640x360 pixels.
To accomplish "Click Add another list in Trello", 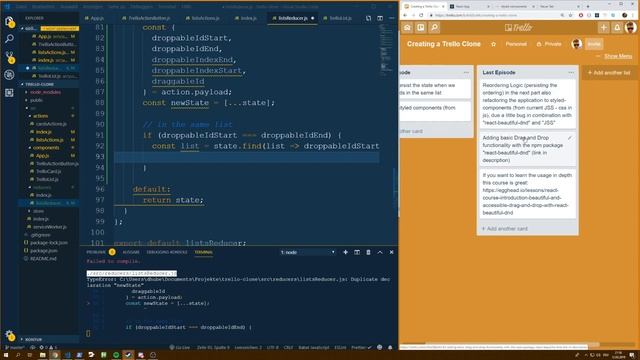I will point(609,73).
